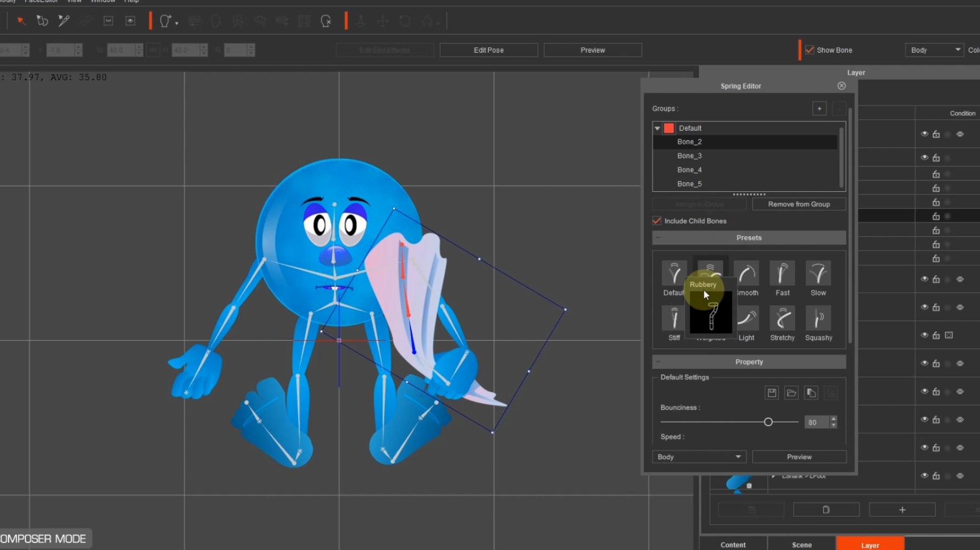Collapse the Presets section
The width and height of the screenshot is (980, 550).
(658, 238)
